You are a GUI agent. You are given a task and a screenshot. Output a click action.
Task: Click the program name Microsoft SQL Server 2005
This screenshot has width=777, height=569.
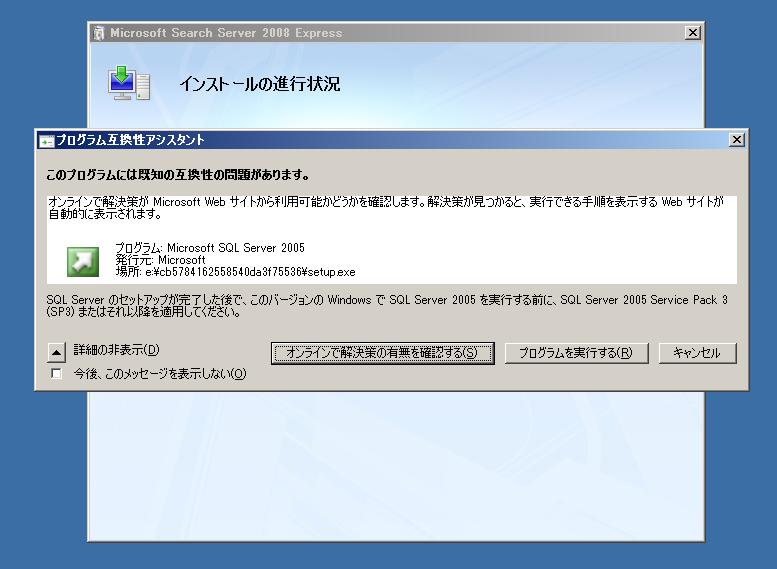coord(235,248)
